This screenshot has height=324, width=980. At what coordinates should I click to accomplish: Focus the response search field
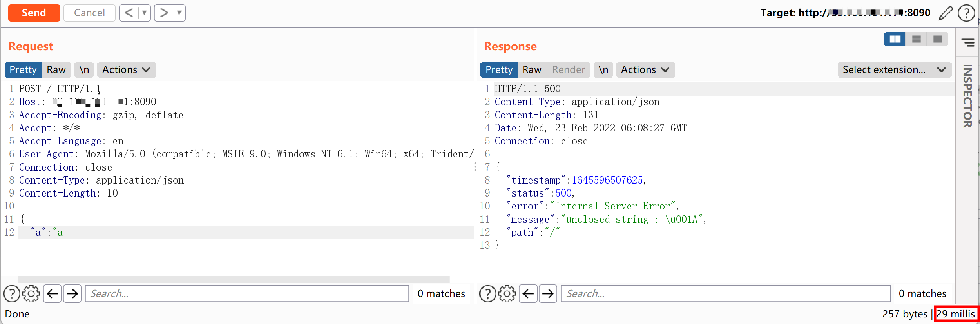[x=725, y=293]
